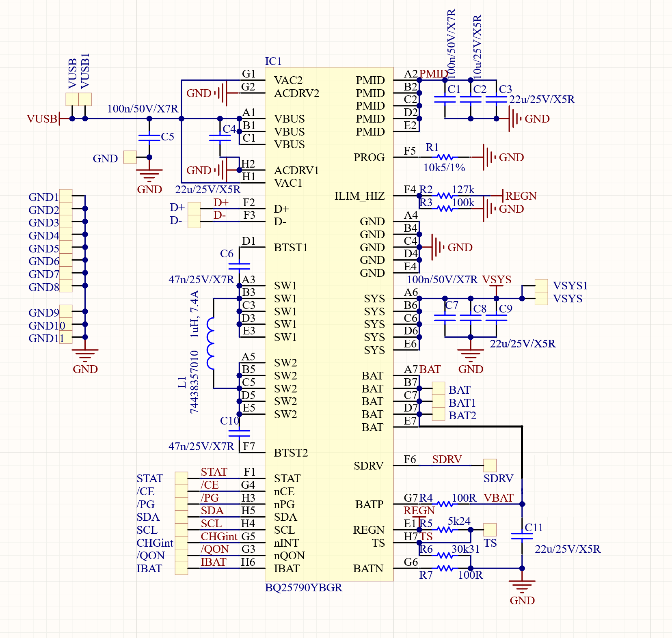Select the 1uH, 7.4A inductor value

click(x=194, y=314)
